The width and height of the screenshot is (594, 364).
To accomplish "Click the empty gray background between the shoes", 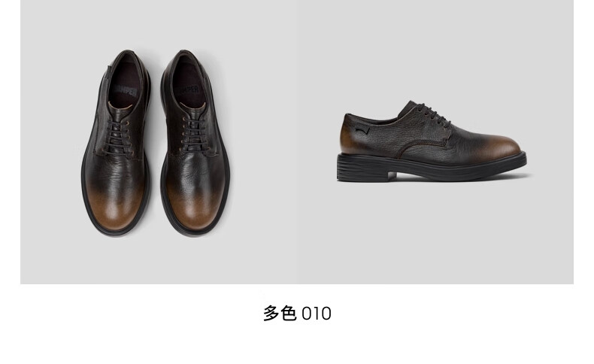I will [280, 144].
